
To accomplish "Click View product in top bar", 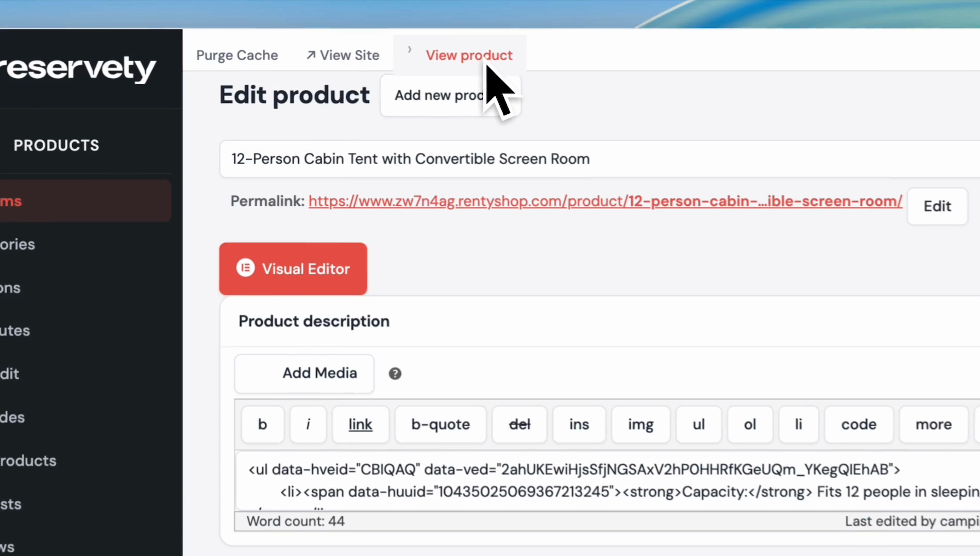I will click(x=468, y=55).
